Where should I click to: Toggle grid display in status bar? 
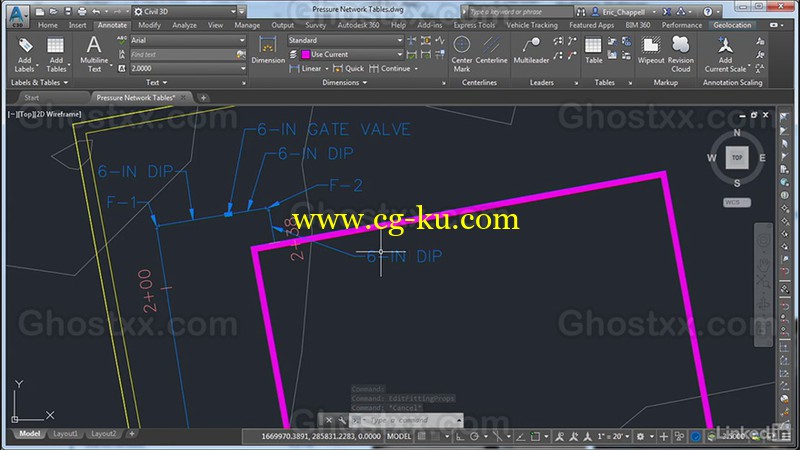421,436
